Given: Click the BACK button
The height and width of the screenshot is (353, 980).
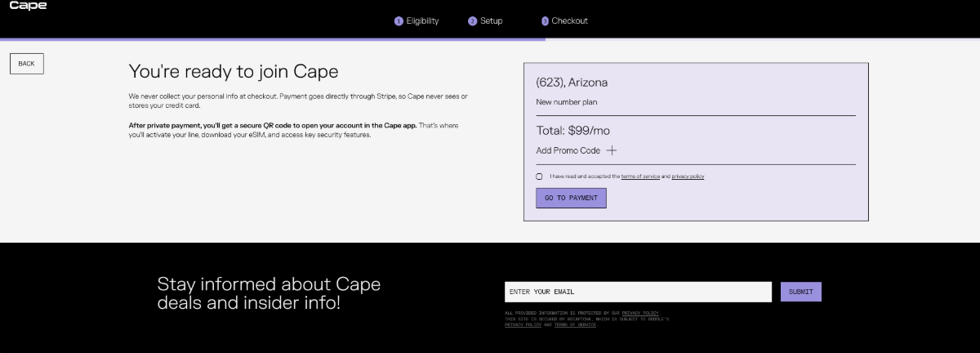Looking at the screenshot, I should [27, 64].
